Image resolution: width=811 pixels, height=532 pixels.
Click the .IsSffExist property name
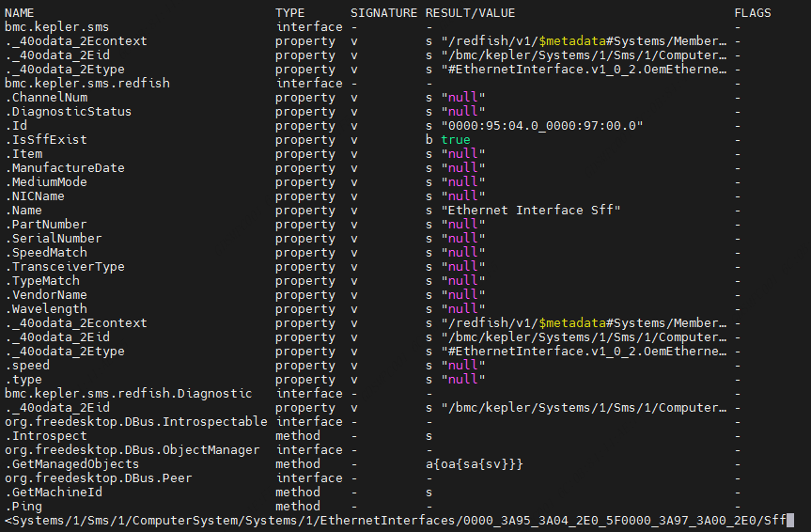tap(46, 140)
